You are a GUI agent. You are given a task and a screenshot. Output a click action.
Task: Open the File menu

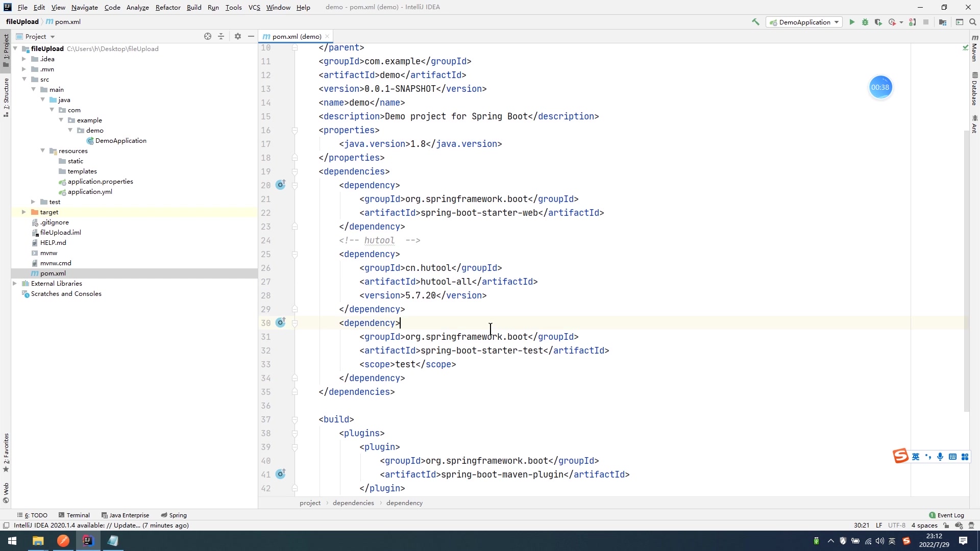coord(22,7)
